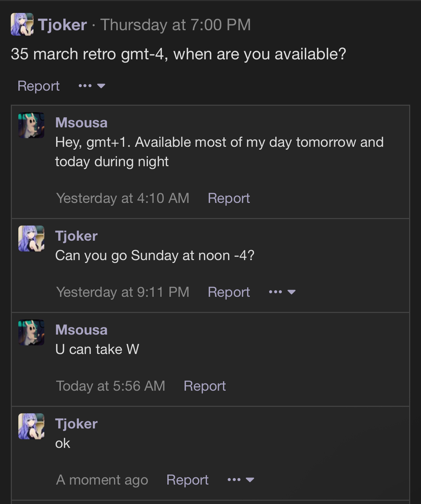Report the 'ok' reply

click(187, 480)
